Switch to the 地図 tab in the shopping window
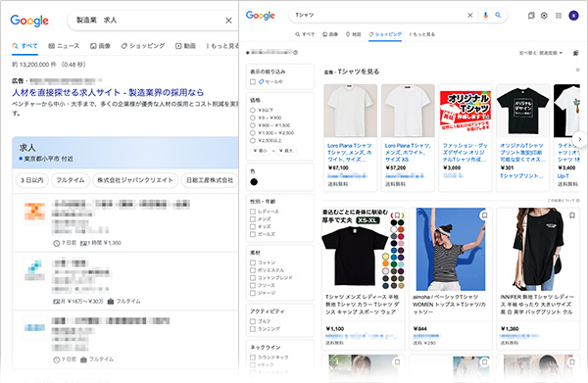The height and width of the screenshot is (383, 588). 353,34
